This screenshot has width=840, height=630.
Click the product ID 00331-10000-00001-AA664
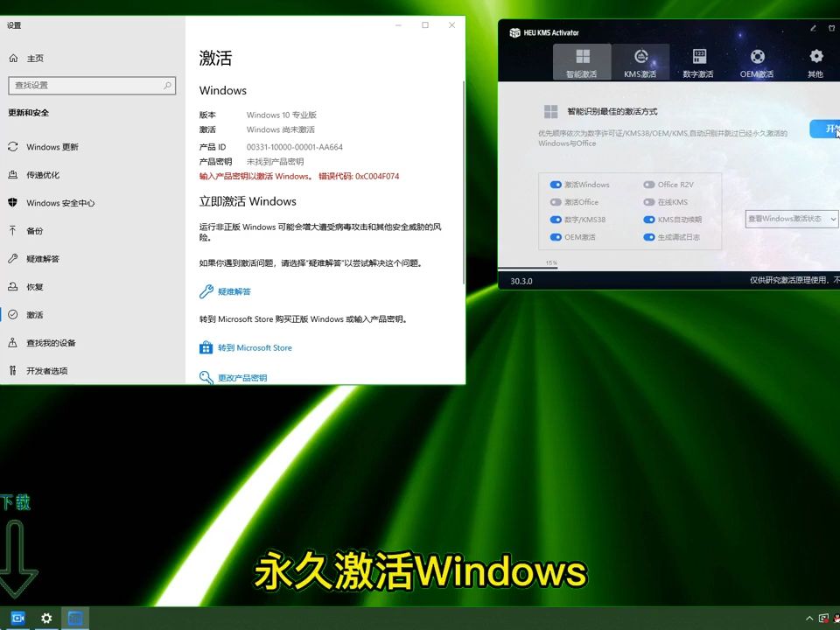(x=295, y=147)
